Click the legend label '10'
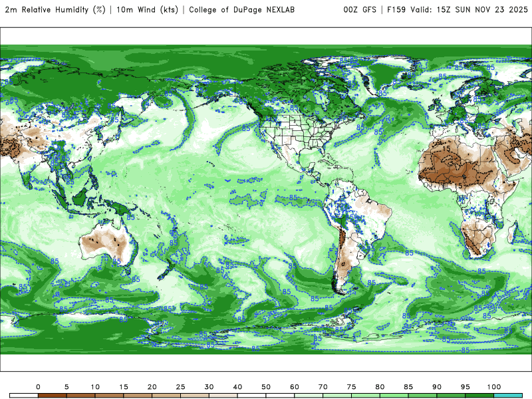 coord(95,387)
